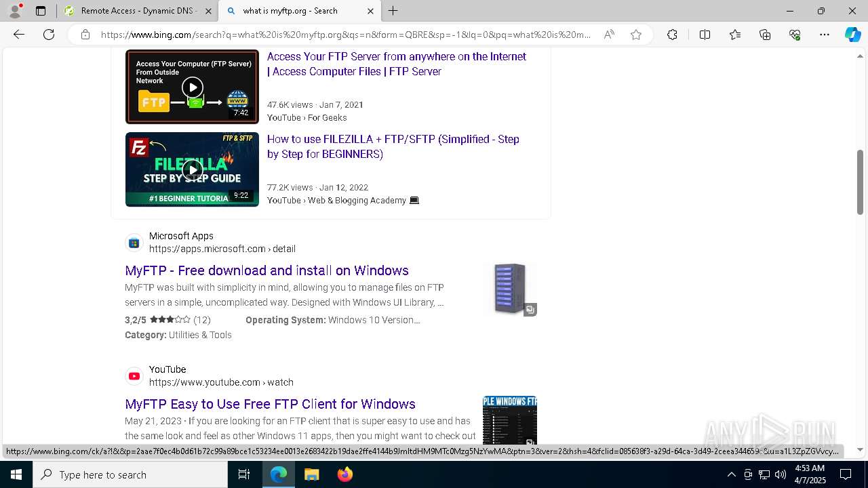Viewport: 868px width, 488px height.
Task: Open Microsoft Edge from taskbar
Action: 279,474
